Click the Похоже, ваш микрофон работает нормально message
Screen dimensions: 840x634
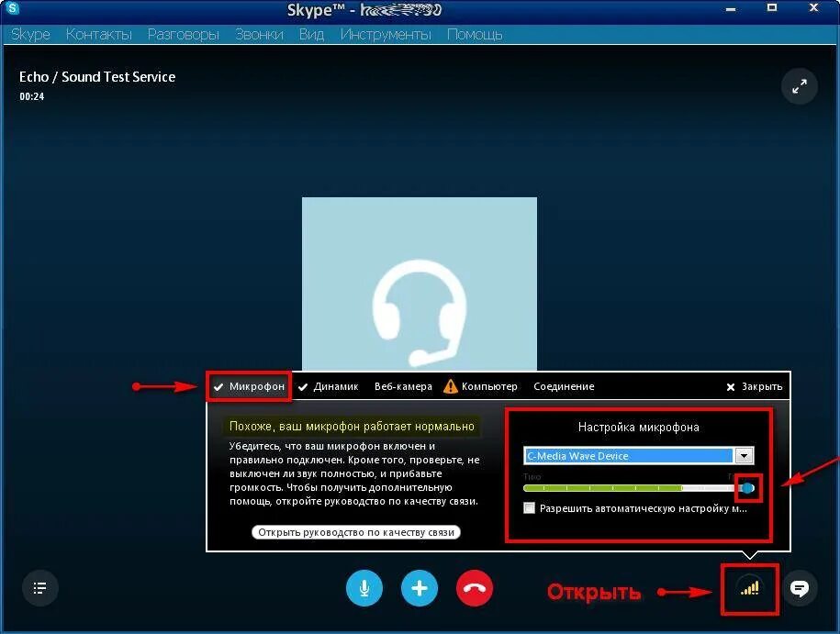tap(352, 427)
